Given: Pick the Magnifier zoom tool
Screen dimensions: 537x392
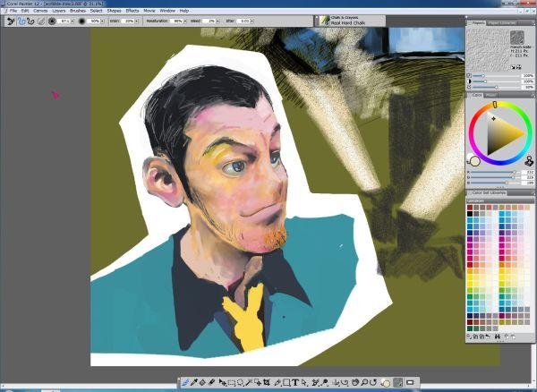Looking at the screenshot, I should tap(362, 382).
